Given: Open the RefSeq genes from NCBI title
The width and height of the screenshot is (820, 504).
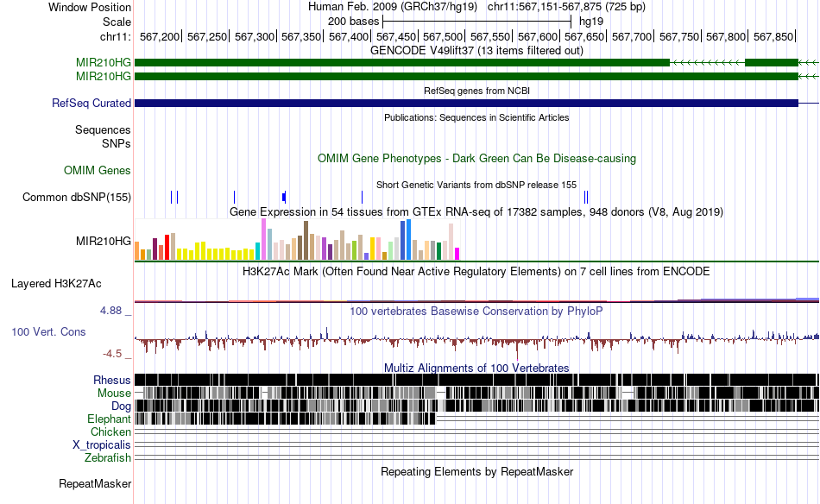Looking at the screenshot, I should coord(476,91).
